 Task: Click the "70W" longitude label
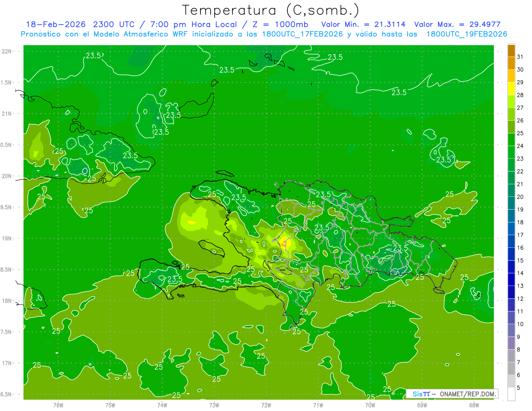pos(370,405)
